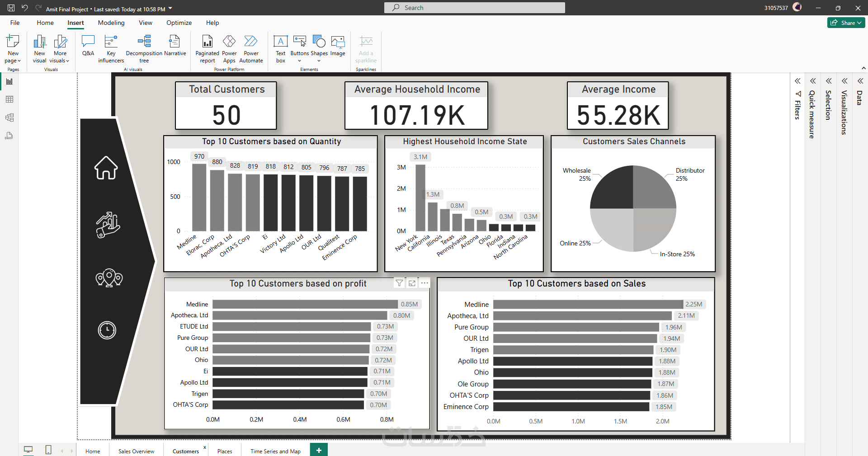Add a Key influencers visual
The image size is (868, 456).
point(111,49)
